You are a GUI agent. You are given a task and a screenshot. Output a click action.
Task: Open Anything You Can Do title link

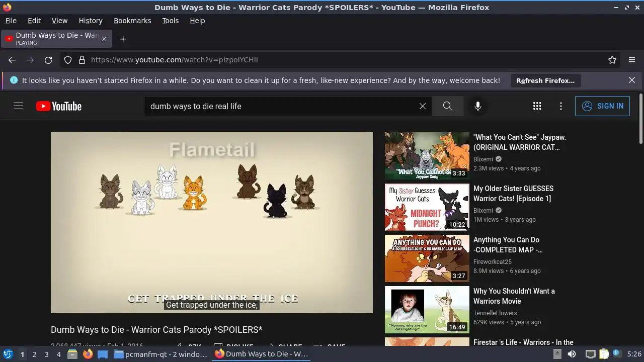click(x=508, y=245)
